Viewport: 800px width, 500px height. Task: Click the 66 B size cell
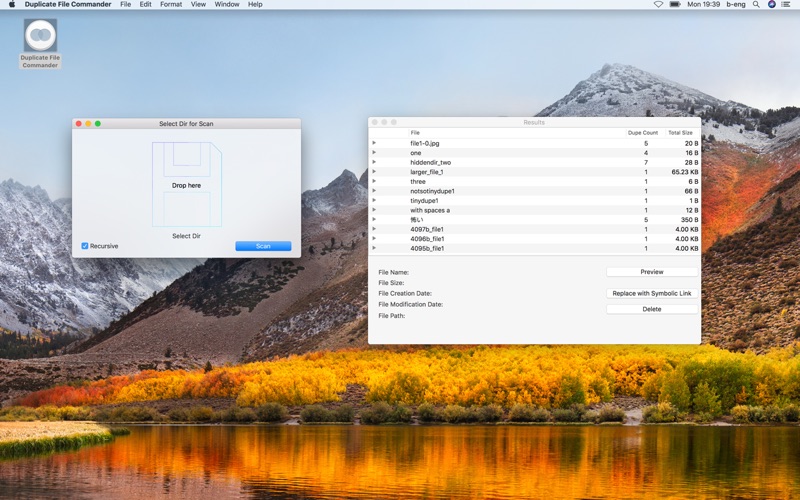tap(691, 191)
